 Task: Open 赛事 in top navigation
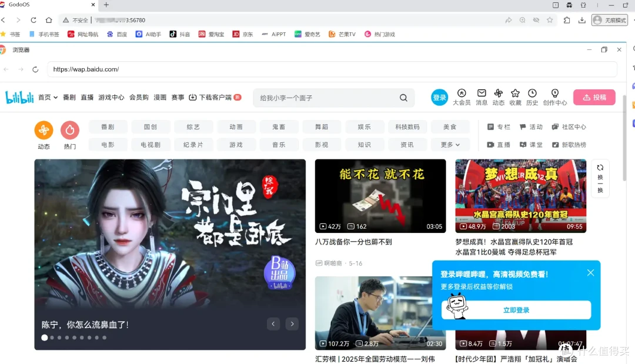(x=178, y=97)
